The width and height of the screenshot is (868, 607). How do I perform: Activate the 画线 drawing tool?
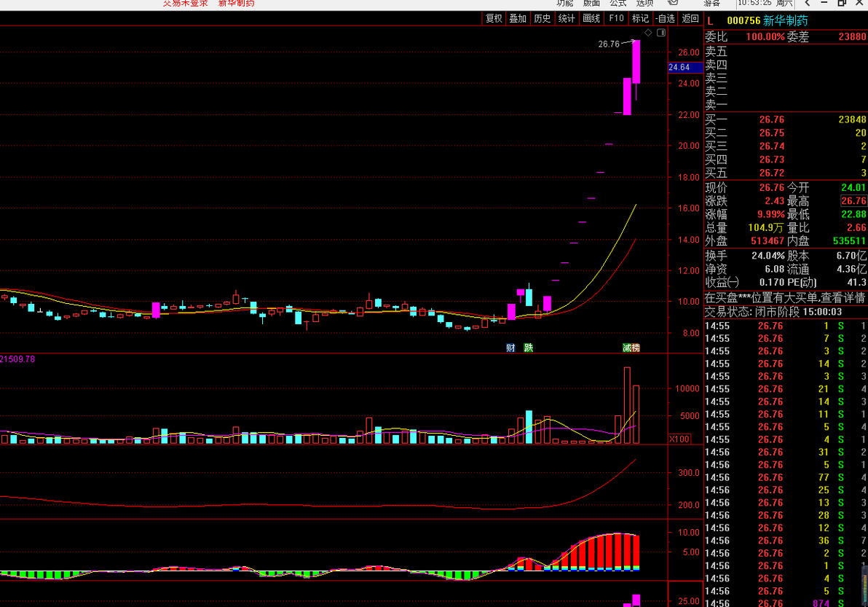coord(591,18)
